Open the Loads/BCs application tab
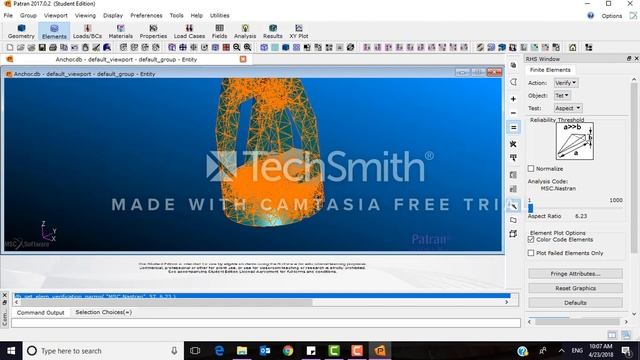The width and height of the screenshot is (640, 360). click(x=87, y=31)
